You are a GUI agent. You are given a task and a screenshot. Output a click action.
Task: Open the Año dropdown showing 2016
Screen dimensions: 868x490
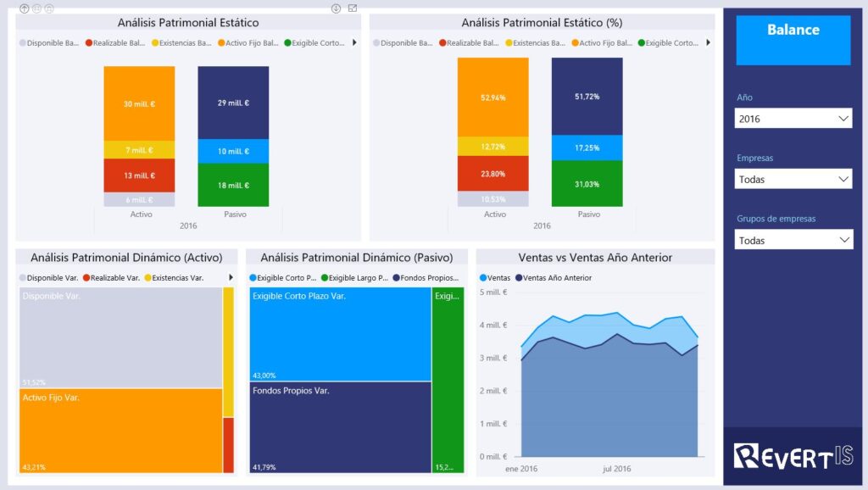[x=793, y=119]
